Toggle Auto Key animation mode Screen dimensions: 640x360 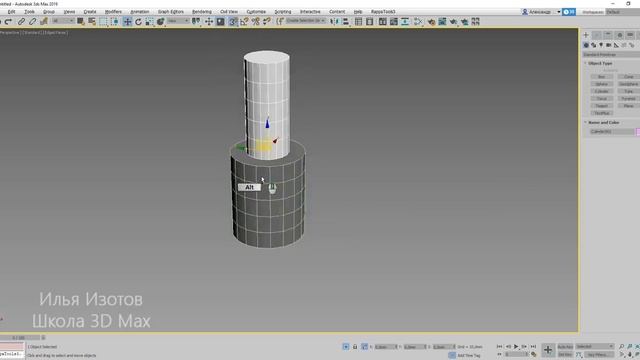click(565, 347)
